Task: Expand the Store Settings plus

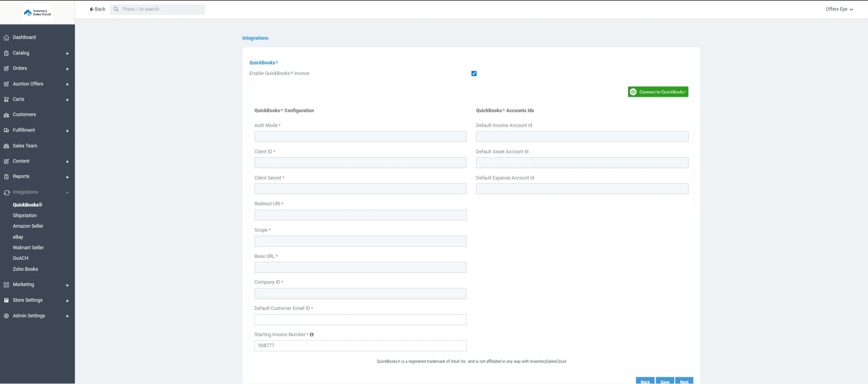Action: tap(67, 301)
